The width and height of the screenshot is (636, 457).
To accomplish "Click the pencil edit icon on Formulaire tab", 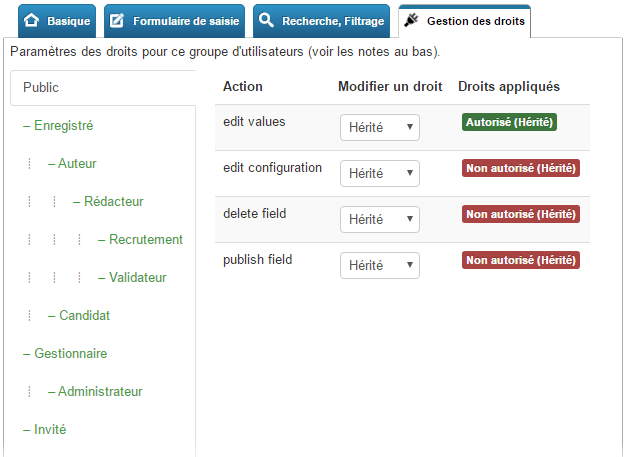I will click(x=117, y=20).
